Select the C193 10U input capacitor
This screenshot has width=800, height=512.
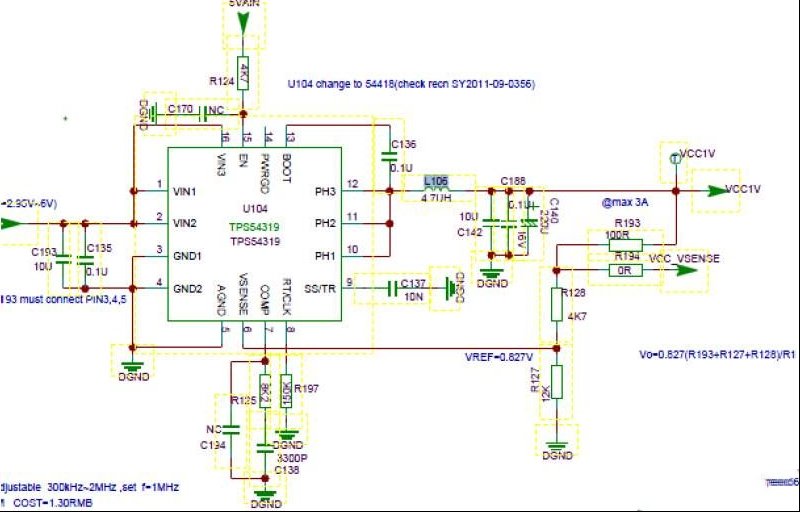(63, 260)
